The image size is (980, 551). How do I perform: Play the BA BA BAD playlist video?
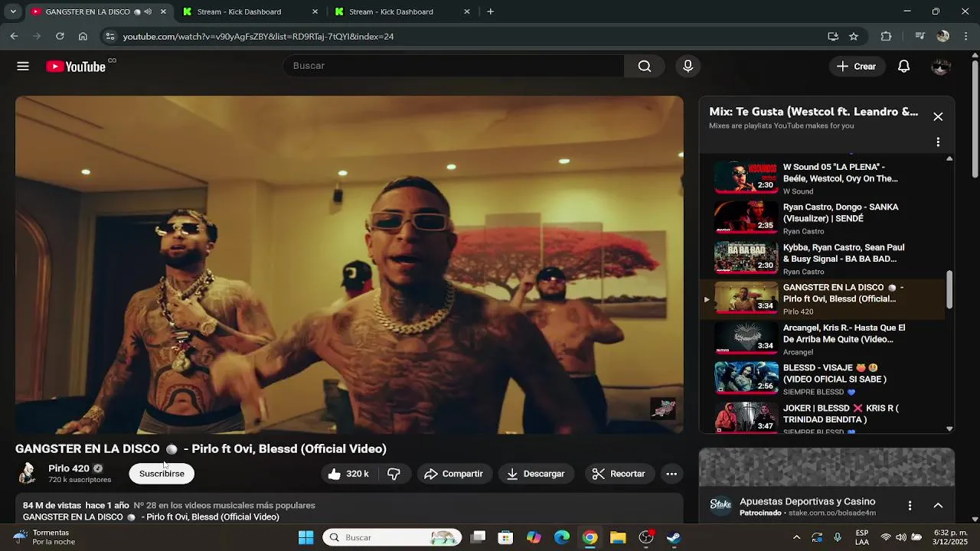click(x=823, y=259)
